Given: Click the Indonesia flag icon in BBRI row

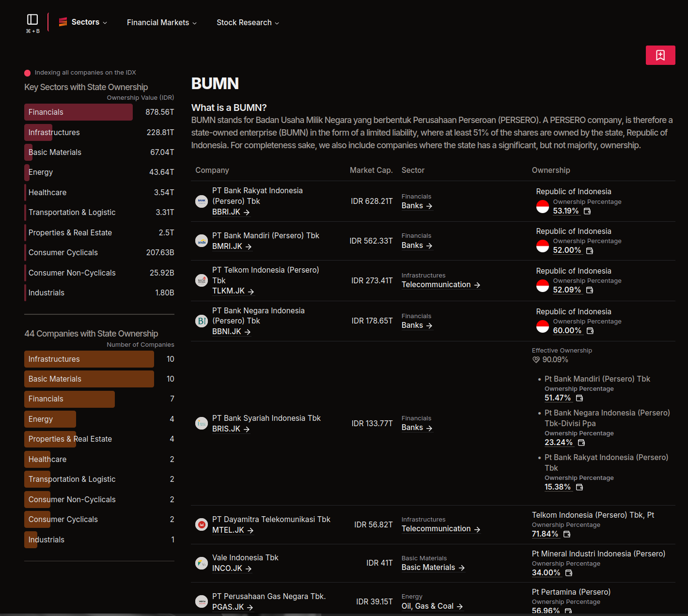Looking at the screenshot, I should (543, 207).
